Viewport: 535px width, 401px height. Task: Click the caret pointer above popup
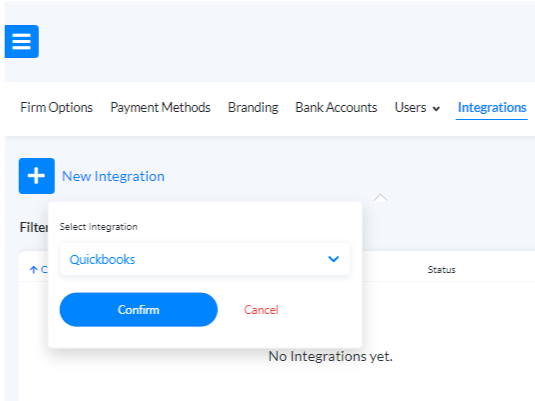point(380,198)
